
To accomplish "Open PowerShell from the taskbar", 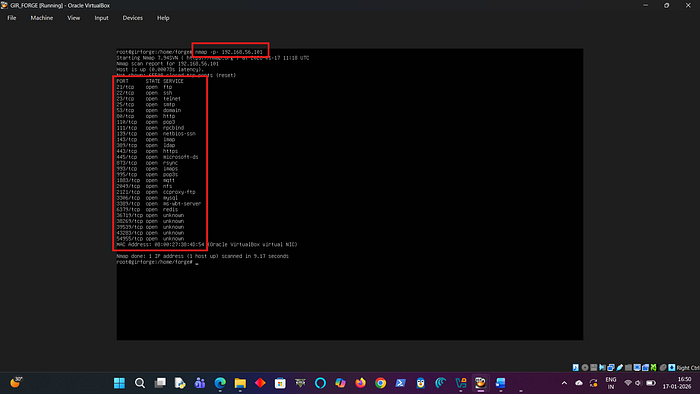I will [x=400, y=383].
